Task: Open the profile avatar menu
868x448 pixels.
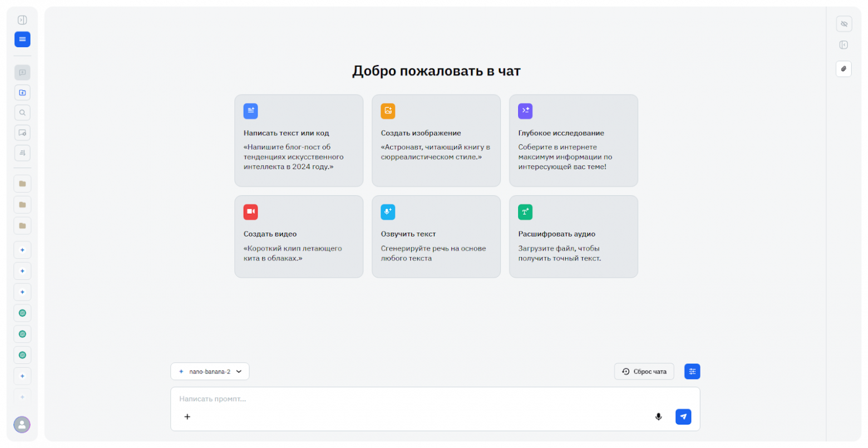Action: (22, 425)
